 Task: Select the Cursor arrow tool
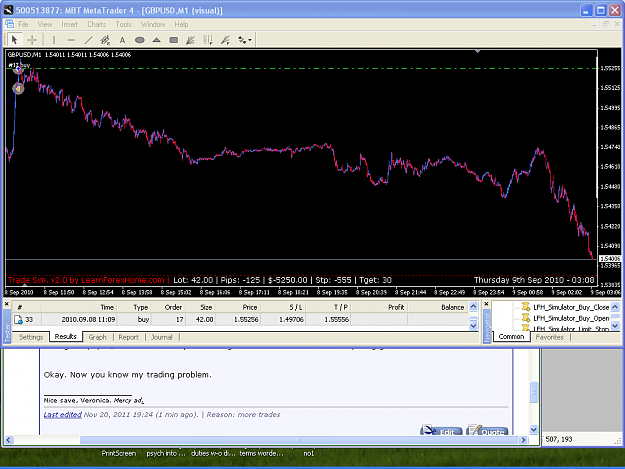(x=15, y=40)
